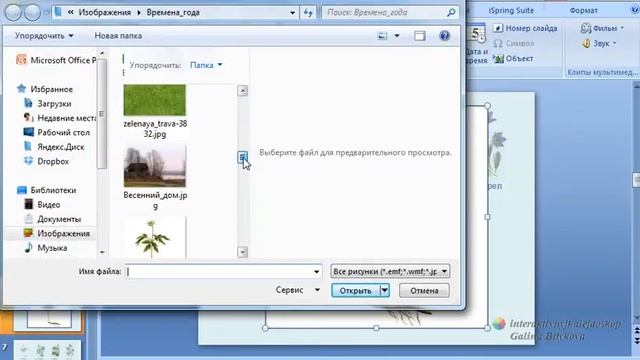This screenshot has width=640, height=360.
Task: Select Библиотеки in the navigation pane
Action: 47,190
